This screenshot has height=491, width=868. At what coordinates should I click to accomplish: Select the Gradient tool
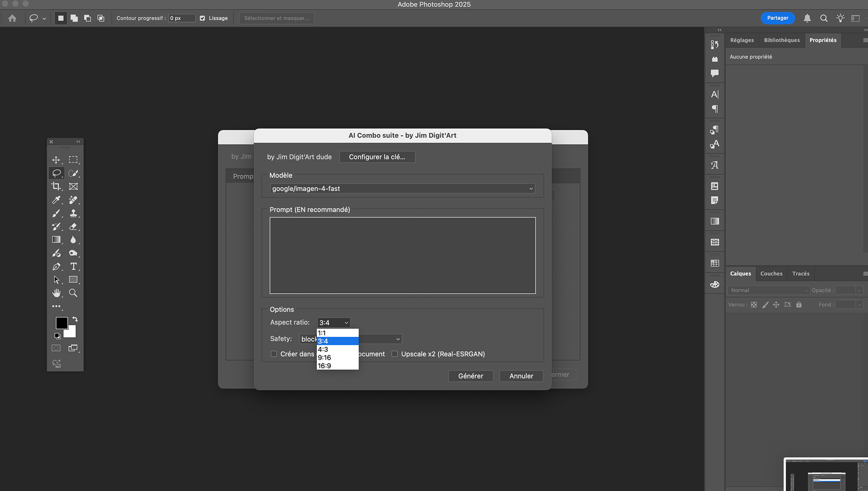56,240
